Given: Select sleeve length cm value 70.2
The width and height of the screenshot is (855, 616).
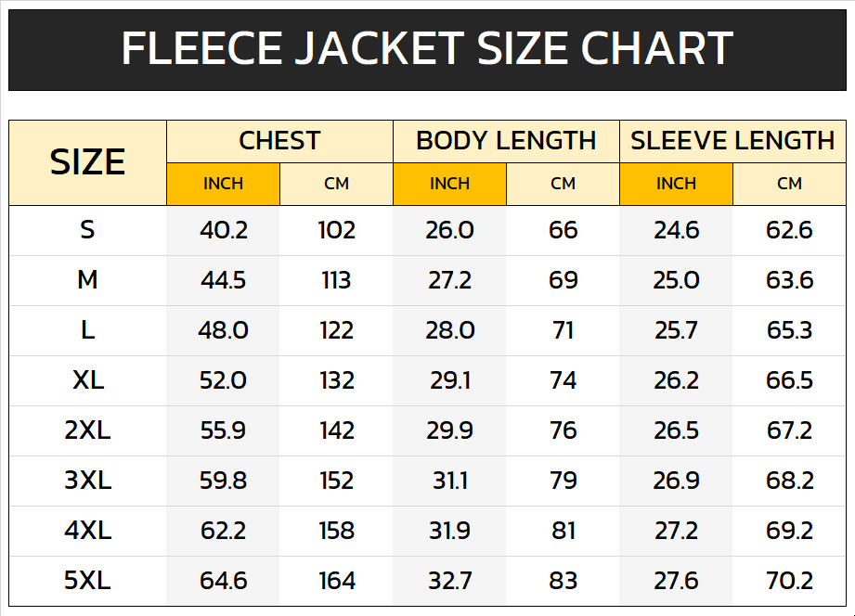Looking at the screenshot, I should tap(789, 581).
